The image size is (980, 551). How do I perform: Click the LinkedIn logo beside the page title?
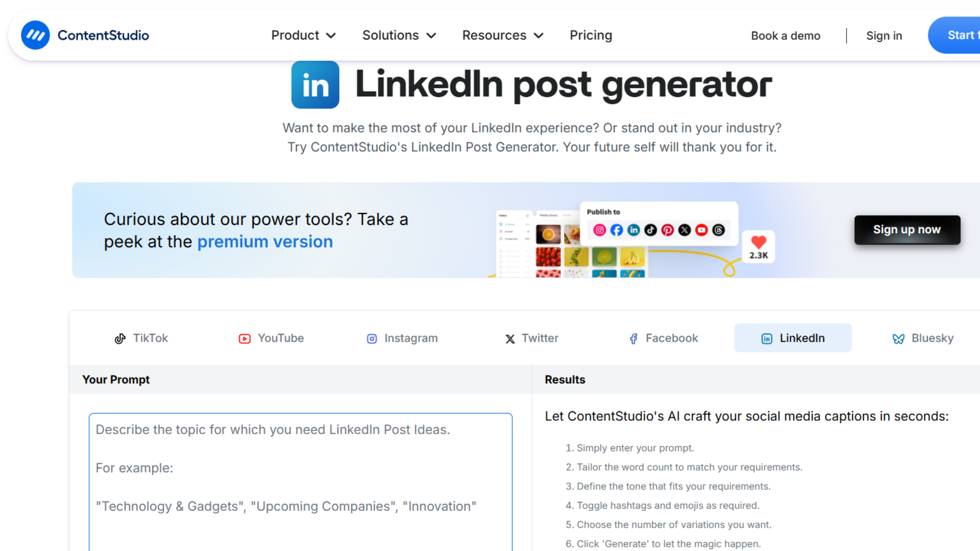(315, 85)
